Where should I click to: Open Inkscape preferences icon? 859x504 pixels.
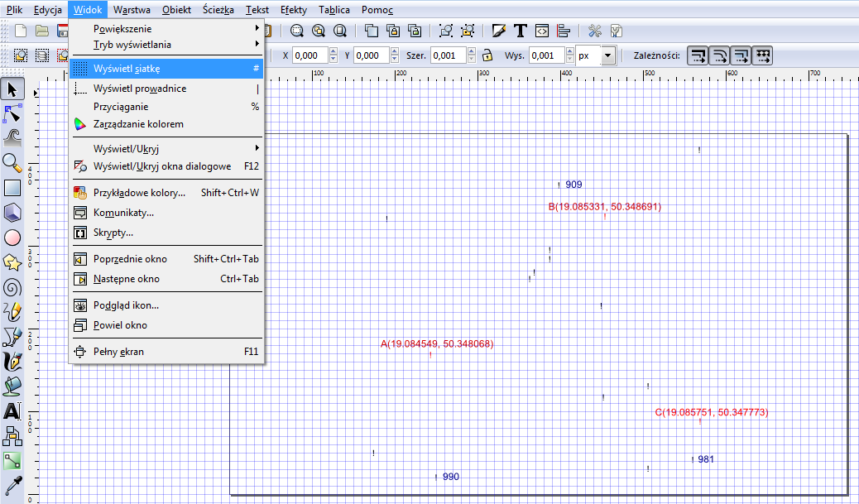(595, 31)
